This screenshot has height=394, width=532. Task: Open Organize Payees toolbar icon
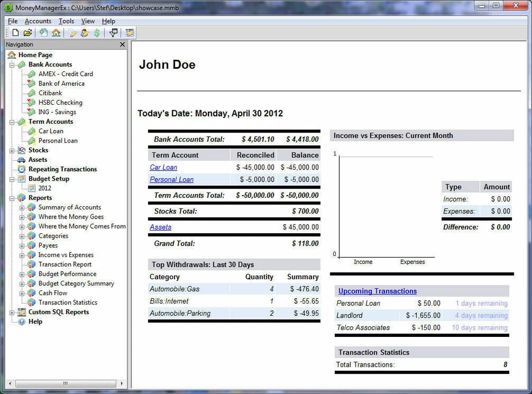pyautogui.click(x=84, y=33)
